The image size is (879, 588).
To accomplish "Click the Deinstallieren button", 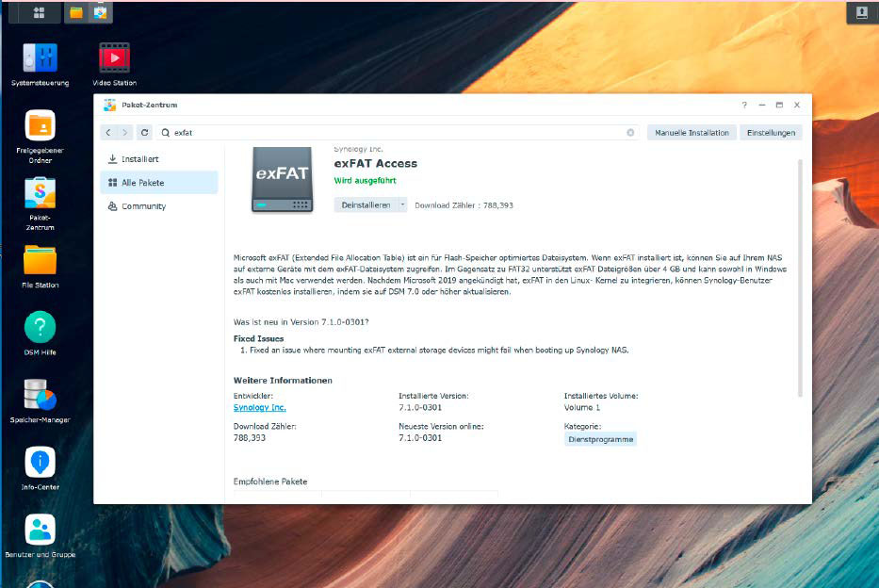I will pyautogui.click(x=366, y=205).
